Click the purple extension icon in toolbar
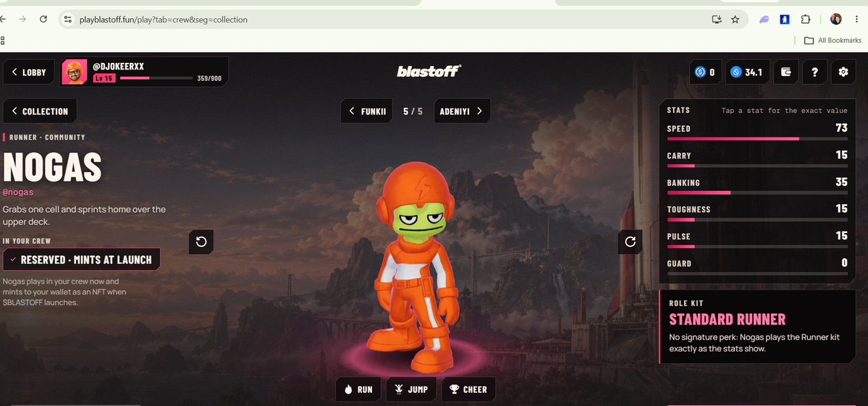This screenshot has height=406, width=868. [764, 20]
